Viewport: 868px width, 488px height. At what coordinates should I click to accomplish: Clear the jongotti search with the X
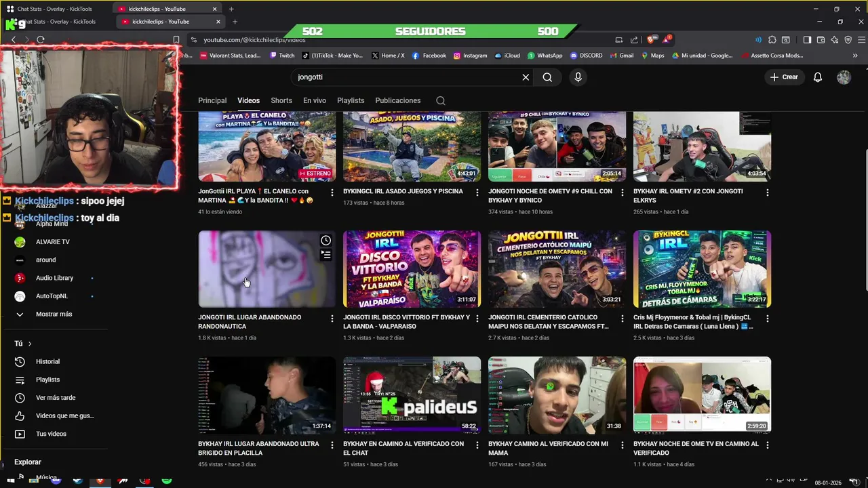pyautogui.click(x=526, y=77)
